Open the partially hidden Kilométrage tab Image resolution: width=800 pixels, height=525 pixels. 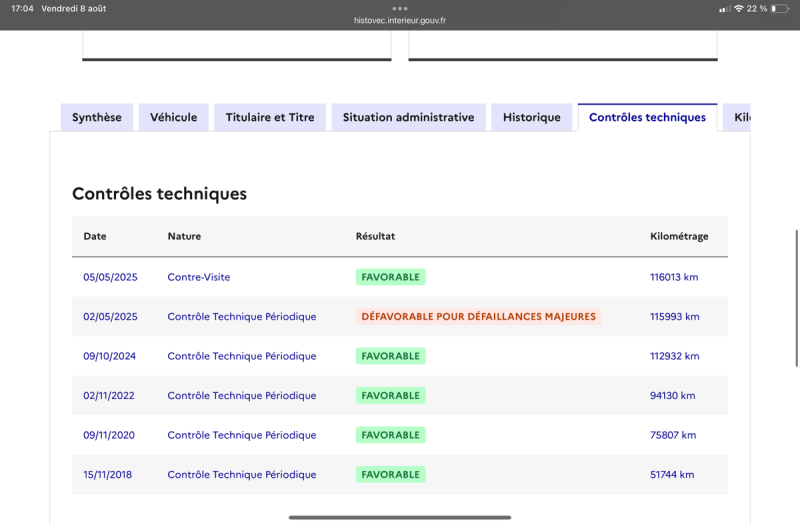(x=739, y=117)
